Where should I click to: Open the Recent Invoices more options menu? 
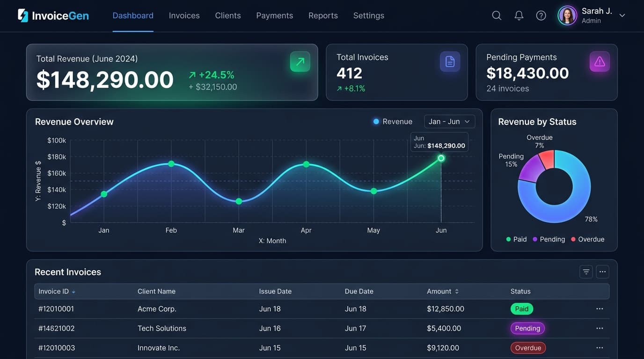[x=602, y=272]
